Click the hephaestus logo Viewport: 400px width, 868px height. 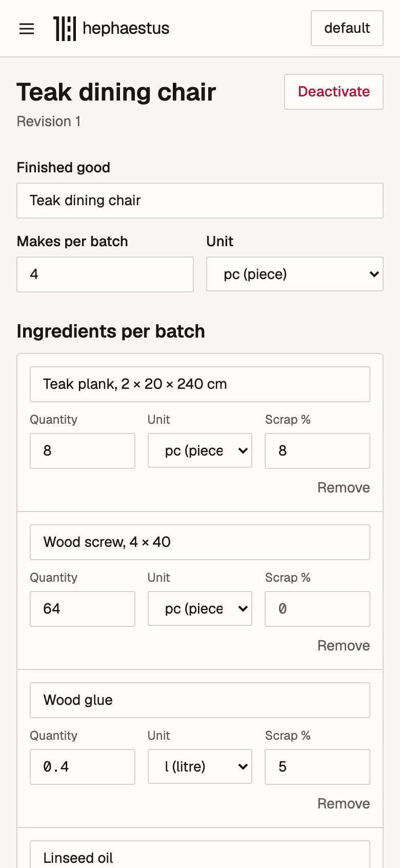[x=111, y=28]
